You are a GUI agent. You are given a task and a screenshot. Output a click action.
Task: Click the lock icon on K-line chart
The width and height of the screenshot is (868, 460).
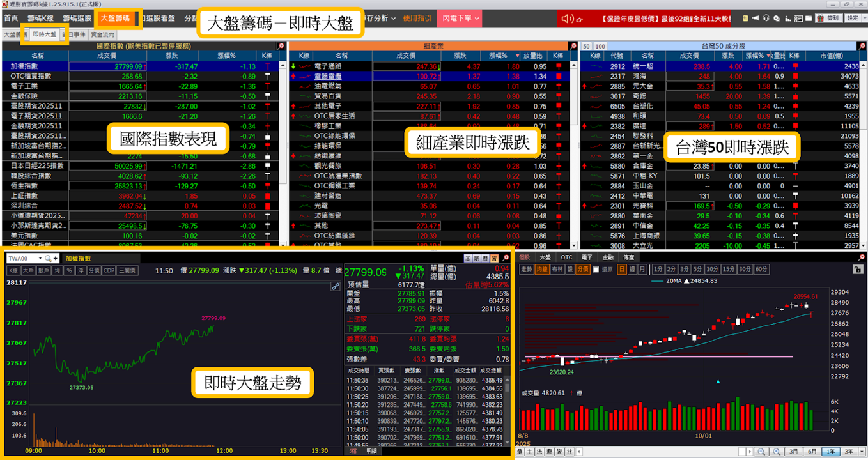tap(858, 269)
